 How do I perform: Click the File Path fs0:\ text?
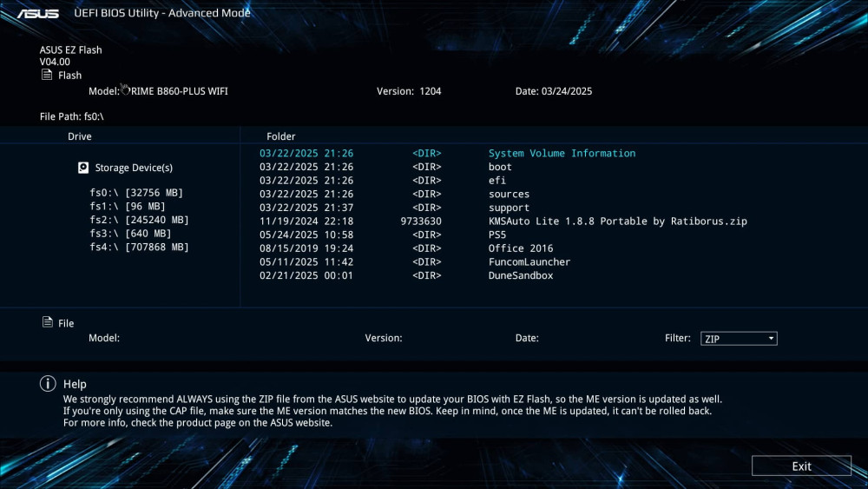click(71, 116)
